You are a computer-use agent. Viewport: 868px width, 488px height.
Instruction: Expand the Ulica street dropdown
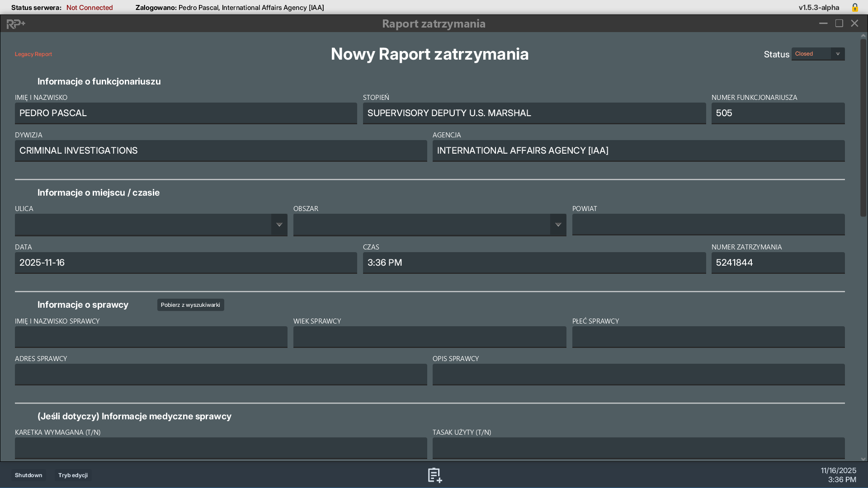pos(279,225)
